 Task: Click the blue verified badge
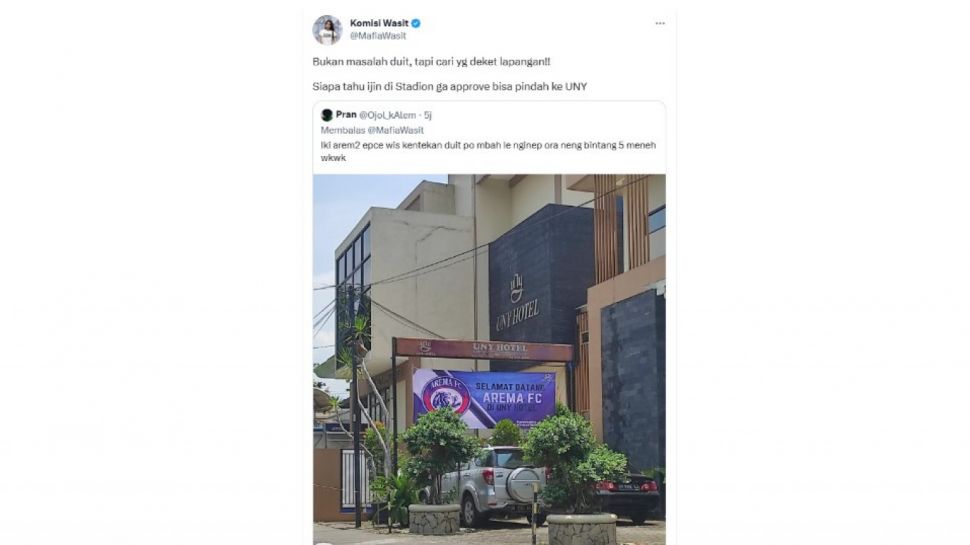coord(416,24)
